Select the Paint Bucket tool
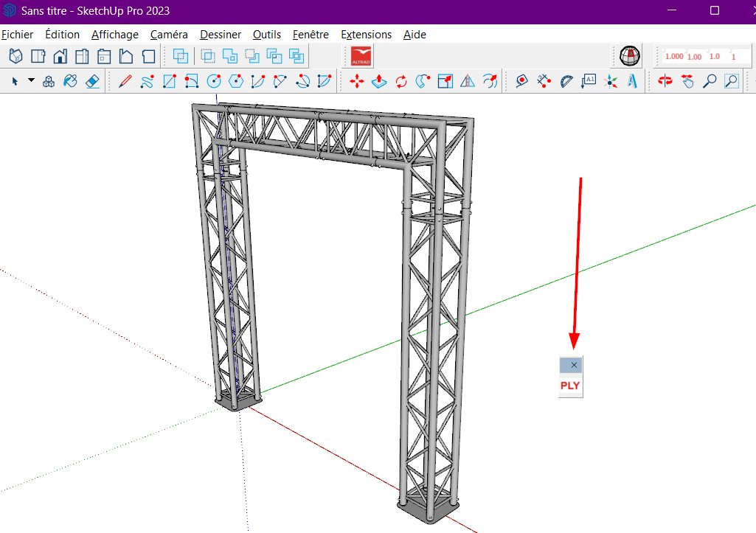This screenshot has width=756, height=533. 69,81
